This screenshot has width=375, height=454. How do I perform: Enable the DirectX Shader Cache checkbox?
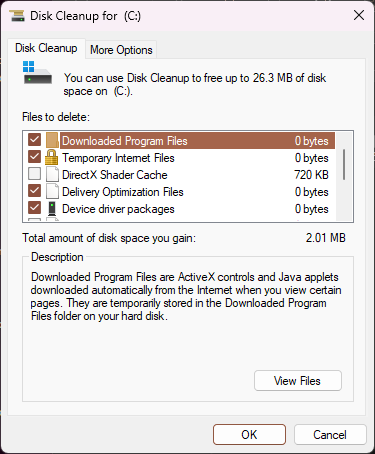34,174
